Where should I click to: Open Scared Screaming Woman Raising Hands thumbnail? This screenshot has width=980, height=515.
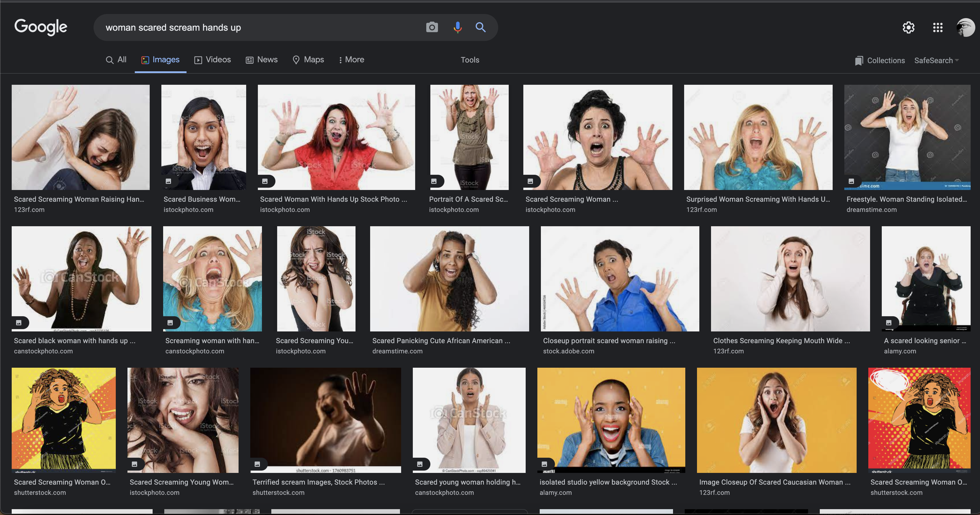(x=81, y=137)
